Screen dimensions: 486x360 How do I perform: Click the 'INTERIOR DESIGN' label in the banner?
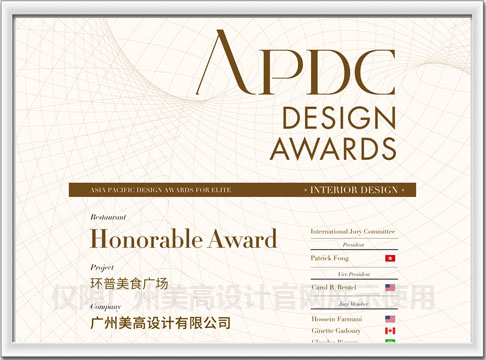tap(354, 190)
